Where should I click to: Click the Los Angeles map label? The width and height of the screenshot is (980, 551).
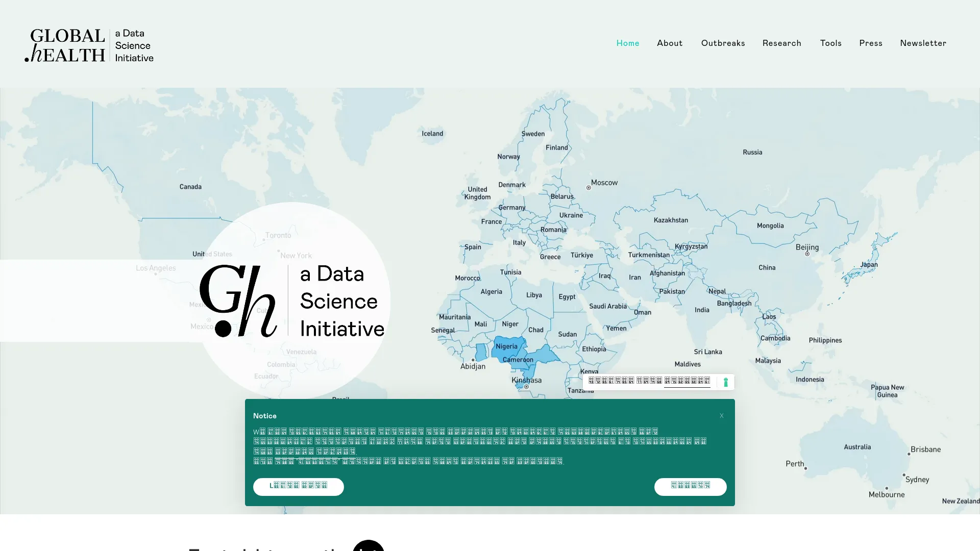[x=156, y=268]
